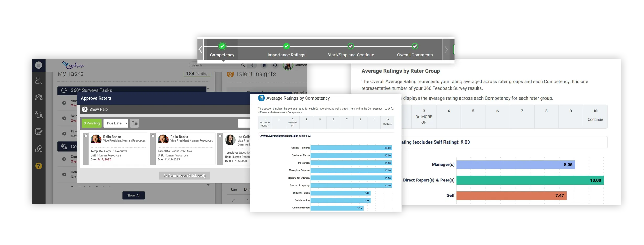Screen dimensions: 644x245
Task: Expand the 'Sele' task row arrow
Action: 64,118
